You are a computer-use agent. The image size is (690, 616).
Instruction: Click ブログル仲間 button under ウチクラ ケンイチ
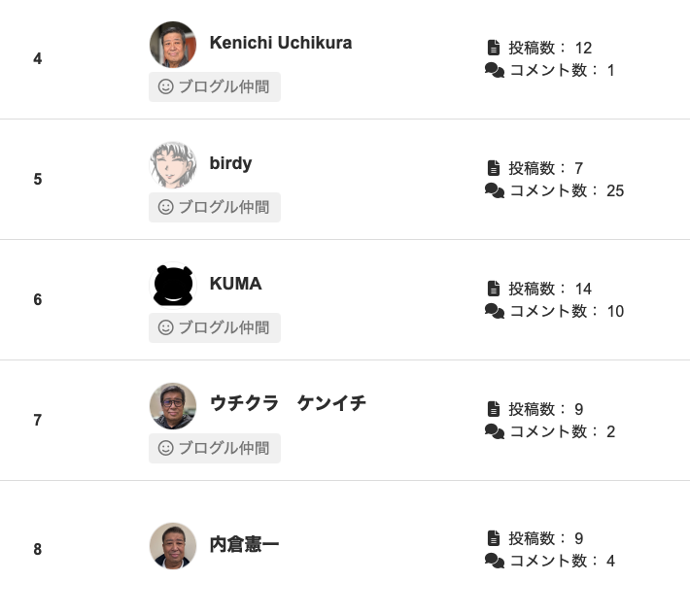click(x=215, y=448)
